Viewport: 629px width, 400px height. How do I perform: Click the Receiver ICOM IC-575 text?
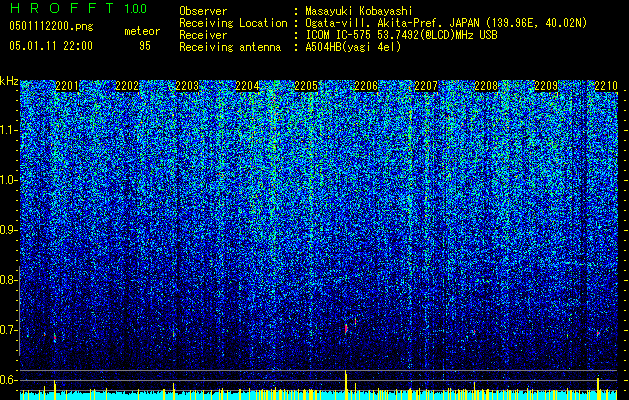point(401,35)
